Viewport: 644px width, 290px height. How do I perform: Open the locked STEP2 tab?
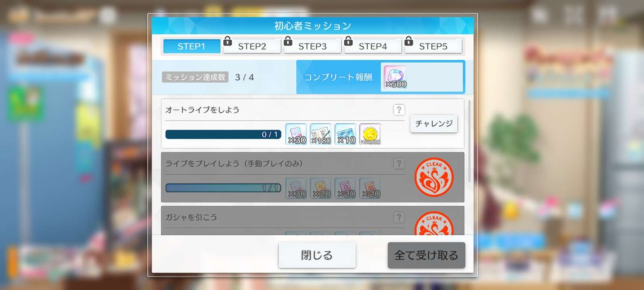tap(252, 46)
